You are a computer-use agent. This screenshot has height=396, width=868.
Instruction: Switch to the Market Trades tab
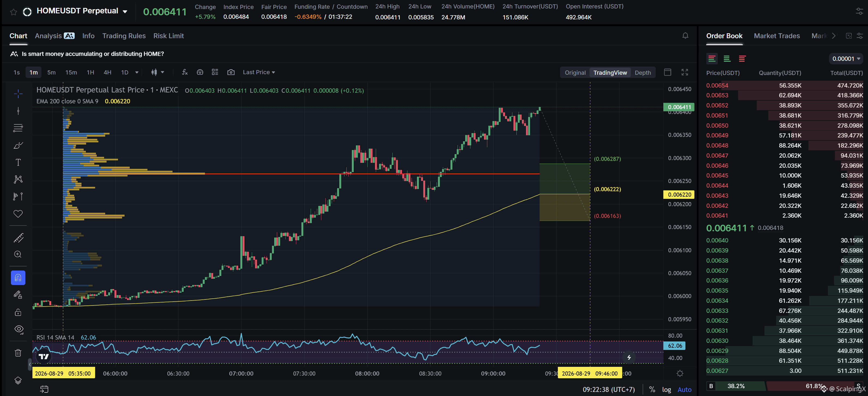(x=777, y=36)
